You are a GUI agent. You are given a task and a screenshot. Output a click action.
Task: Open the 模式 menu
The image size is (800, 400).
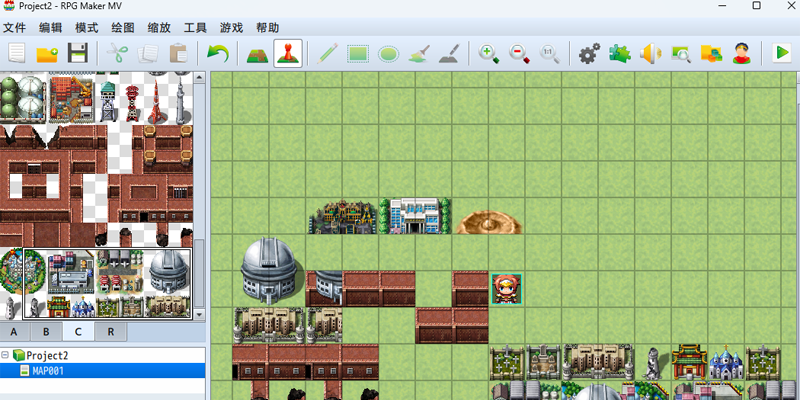click(x=87, y=28)
